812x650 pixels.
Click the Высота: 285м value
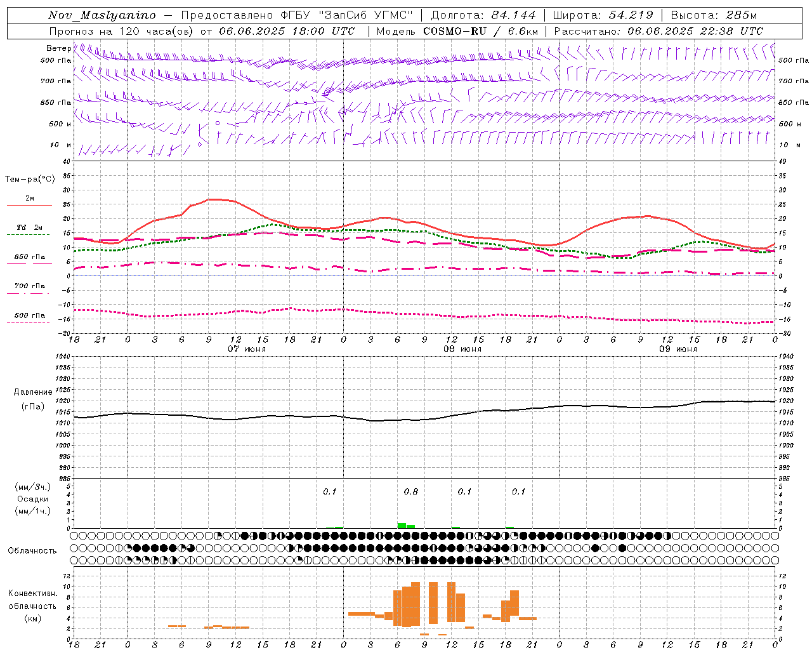click(x=714, y=15)
